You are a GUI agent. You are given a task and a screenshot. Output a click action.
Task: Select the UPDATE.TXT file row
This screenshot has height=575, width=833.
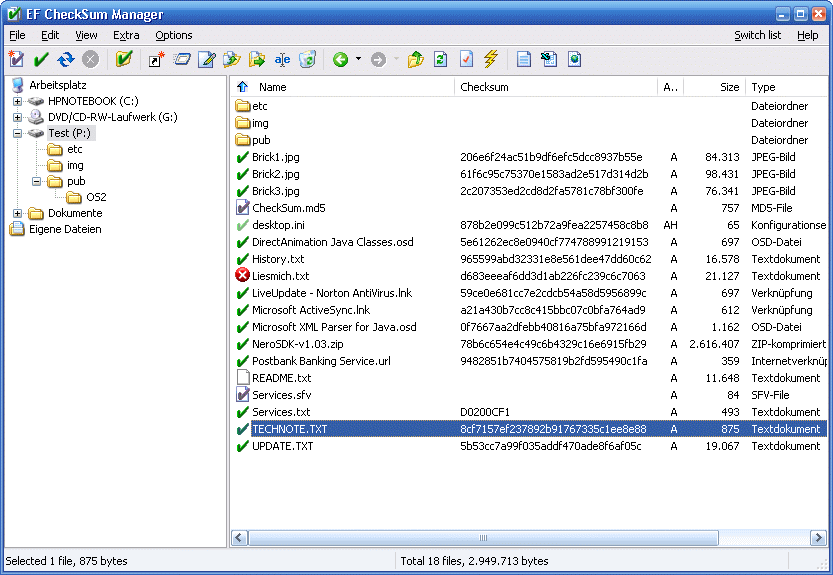[x=529, y=446]
